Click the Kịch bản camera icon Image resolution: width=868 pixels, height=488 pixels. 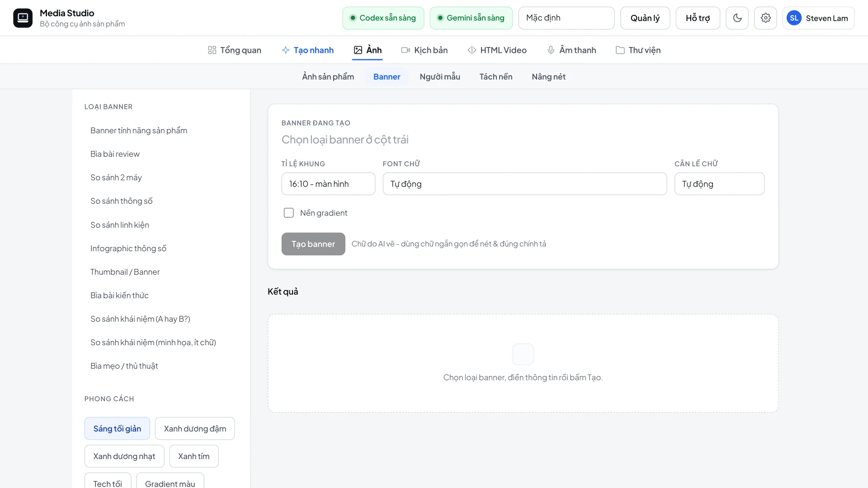pyautogui.click(x=406, y=50)
